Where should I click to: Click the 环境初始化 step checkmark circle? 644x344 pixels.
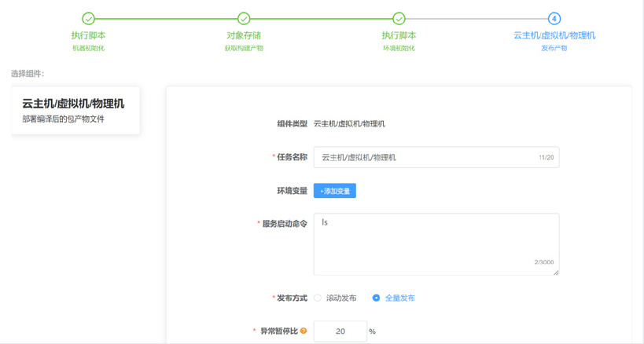(399, 18)
